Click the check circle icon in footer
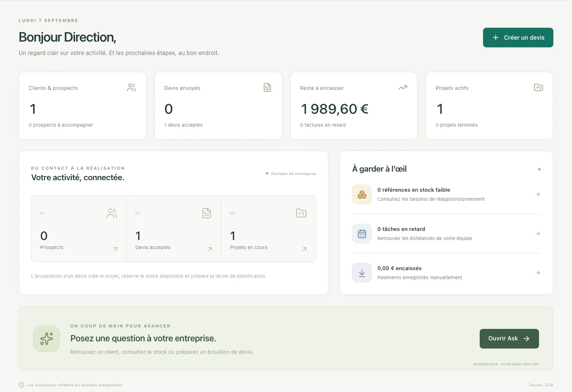 (x=22, y=385)
